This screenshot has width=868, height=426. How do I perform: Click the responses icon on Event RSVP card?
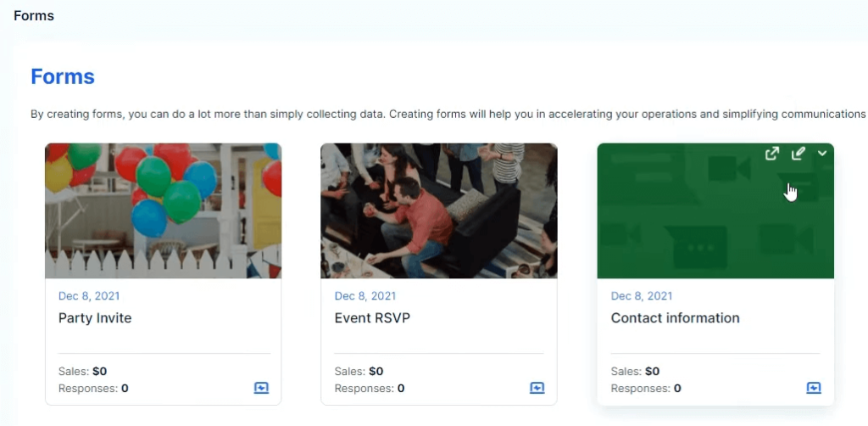(537, 388)
